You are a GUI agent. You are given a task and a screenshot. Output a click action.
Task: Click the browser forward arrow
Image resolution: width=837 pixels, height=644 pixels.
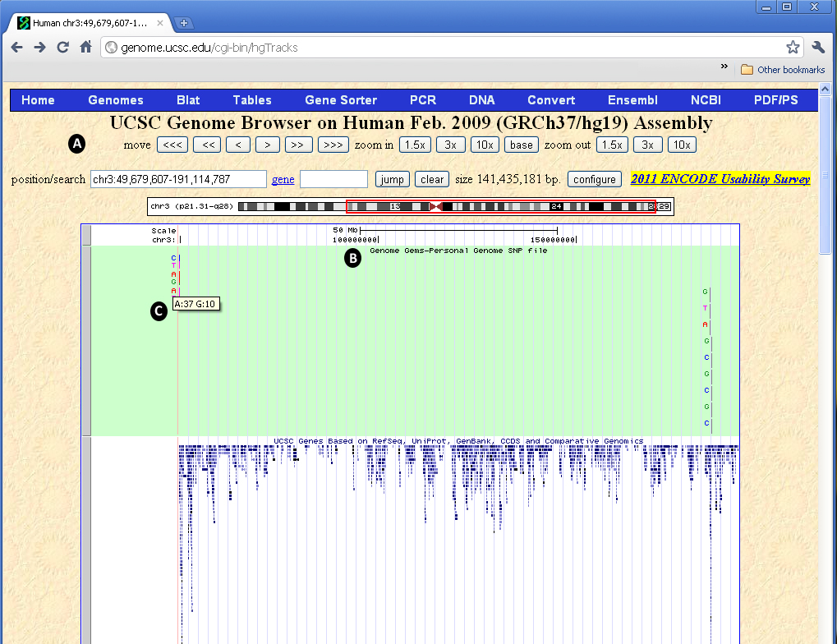[x=39, y=48]
